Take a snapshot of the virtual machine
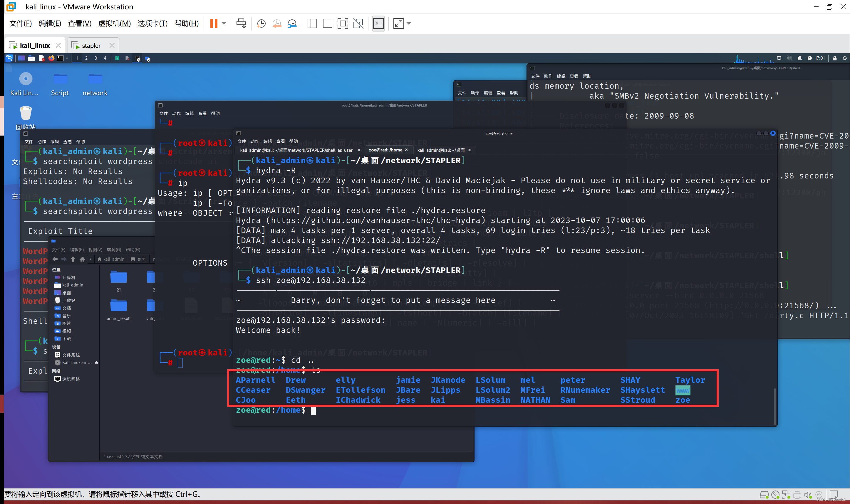 pyautogui.click(x=261, y=23)
